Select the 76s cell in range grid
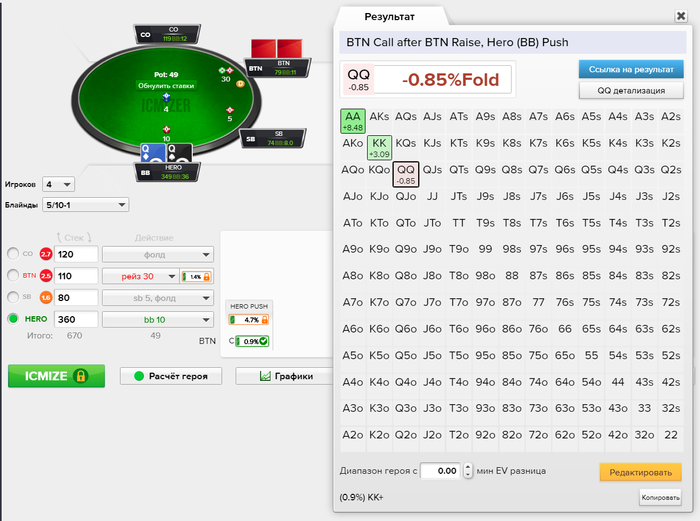 (x=565, y=307)
